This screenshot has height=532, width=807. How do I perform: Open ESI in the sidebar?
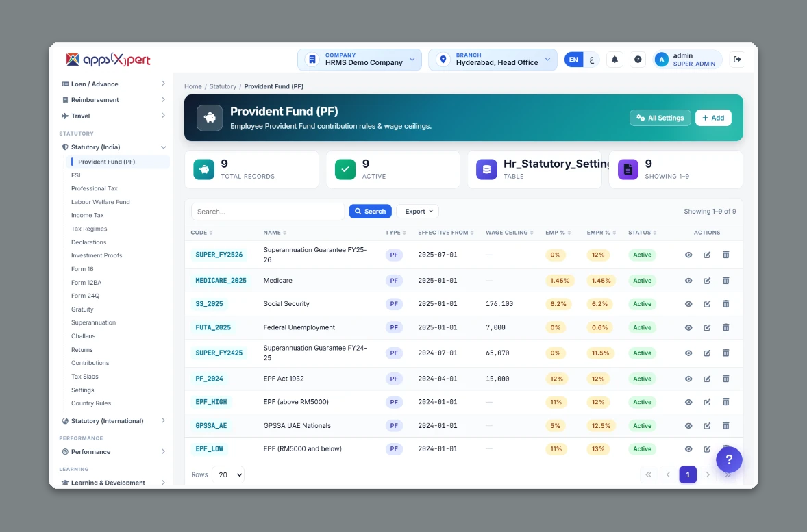pos(75,175)
